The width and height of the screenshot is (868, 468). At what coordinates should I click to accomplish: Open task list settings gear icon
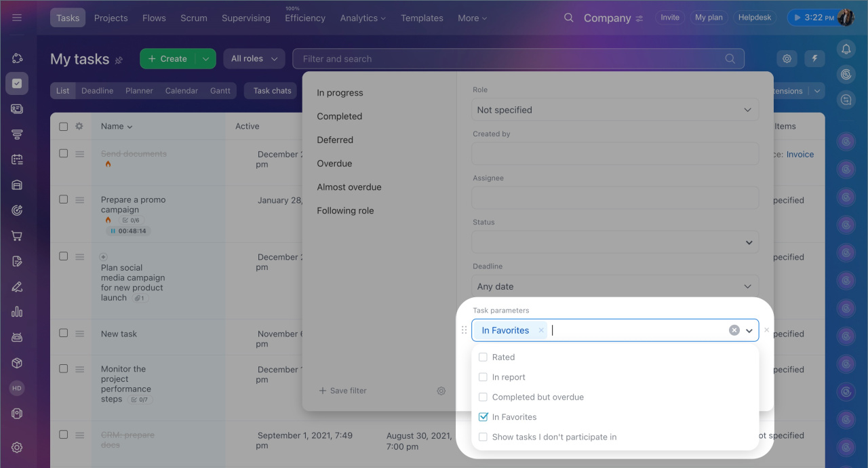point(787,59)
